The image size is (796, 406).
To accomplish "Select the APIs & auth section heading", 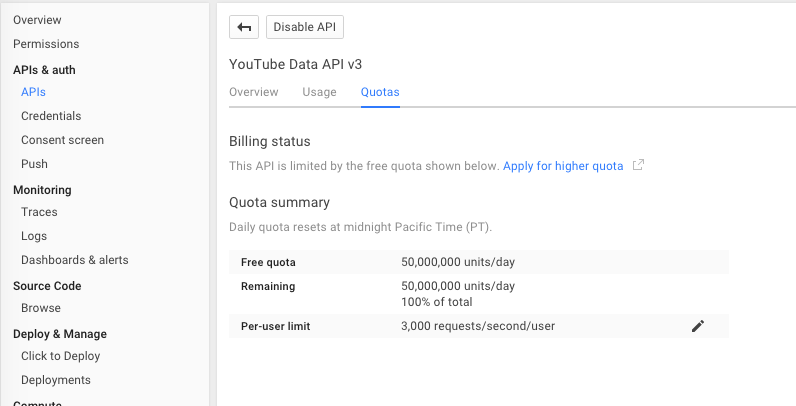I will (x=44, y=70).
